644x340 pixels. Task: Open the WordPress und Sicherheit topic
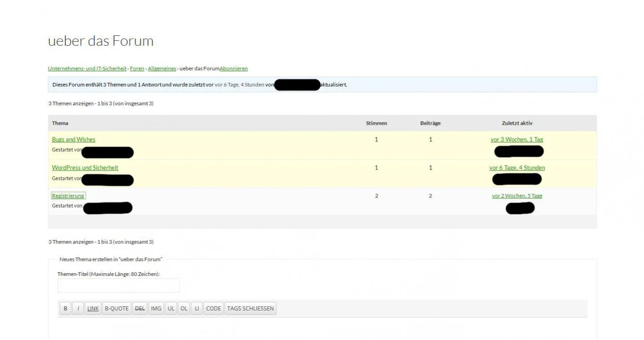[x=85, y=168]
